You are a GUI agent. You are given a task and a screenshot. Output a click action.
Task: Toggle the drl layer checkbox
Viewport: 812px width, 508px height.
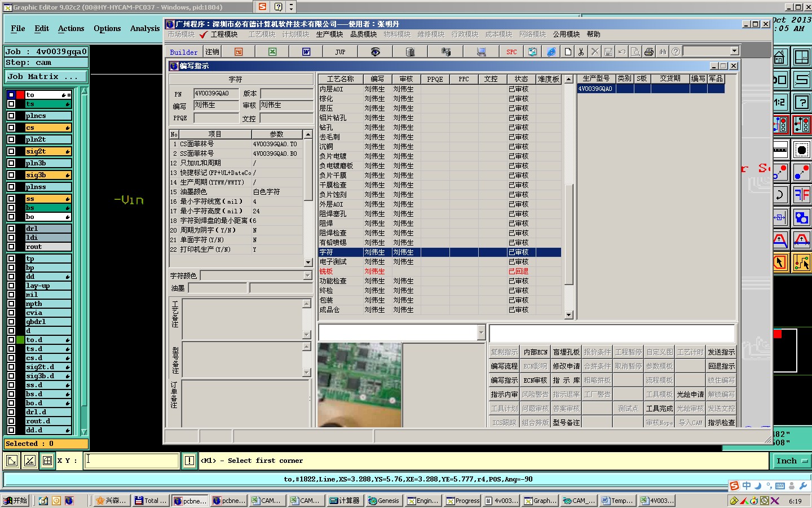(x=11, y=229)
